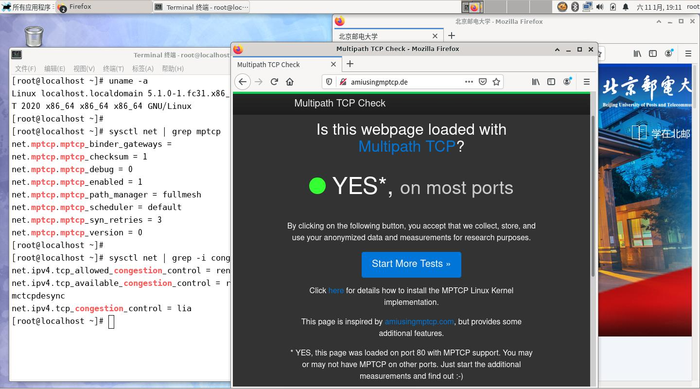This screenshot has width=700, height=389.
Task: Open hamburger menu in the 北京邮电大学 Firefox window
Action: click(688, 54)
